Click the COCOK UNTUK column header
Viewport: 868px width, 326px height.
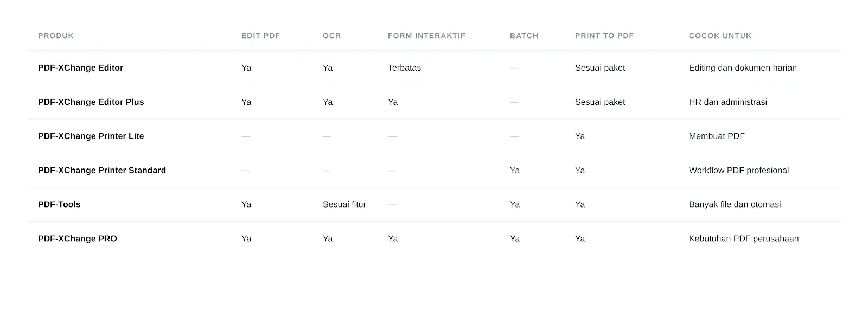(720, 36)
